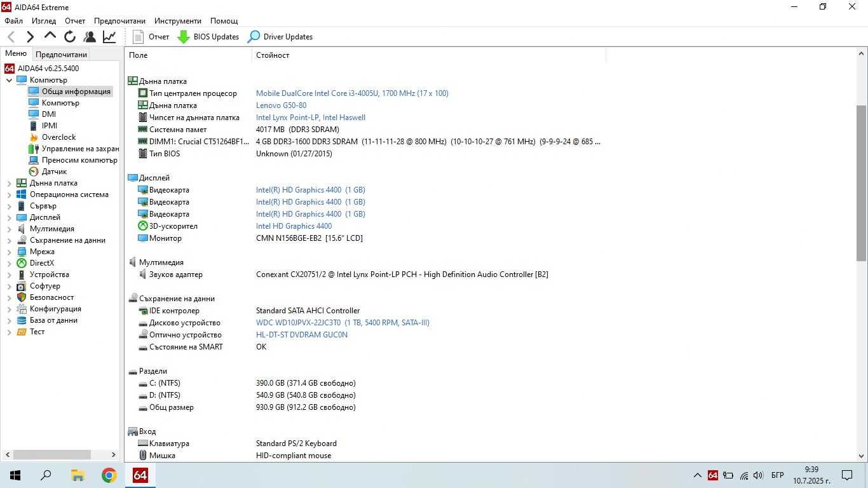Screen dimensions: 868x488
Task: Expand the Мултимедия tree node
Action: pos(9,229)
